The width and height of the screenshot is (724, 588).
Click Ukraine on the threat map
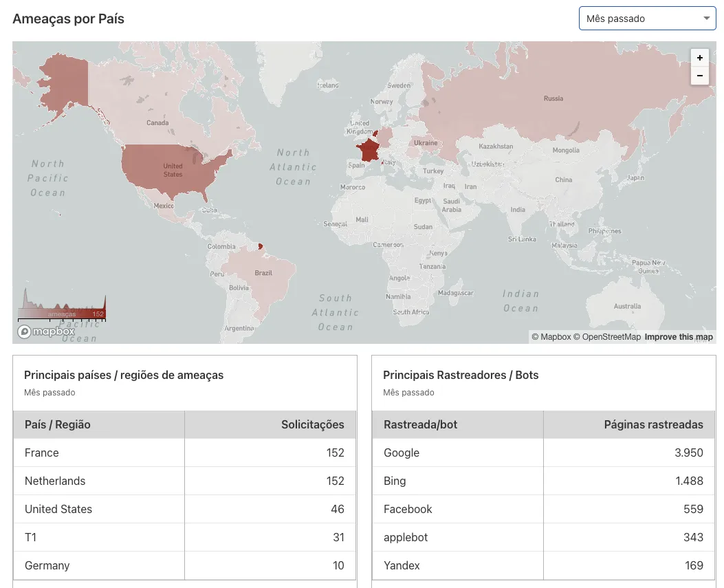(x=426, y=143)
